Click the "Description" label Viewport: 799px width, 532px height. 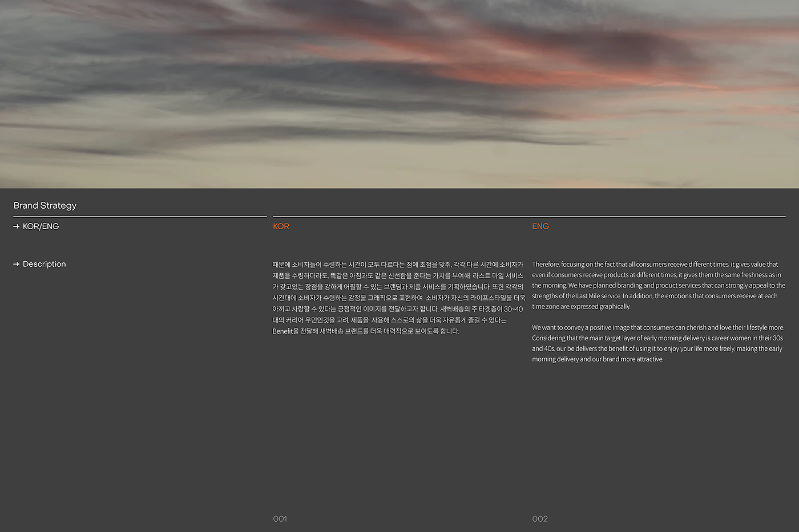(45, 264)
